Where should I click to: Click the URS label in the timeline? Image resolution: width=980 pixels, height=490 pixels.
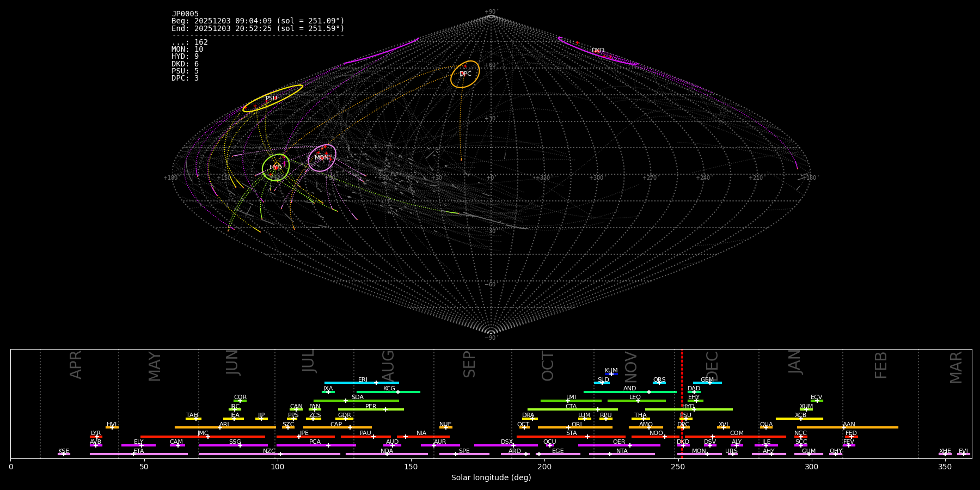point(731,451)
